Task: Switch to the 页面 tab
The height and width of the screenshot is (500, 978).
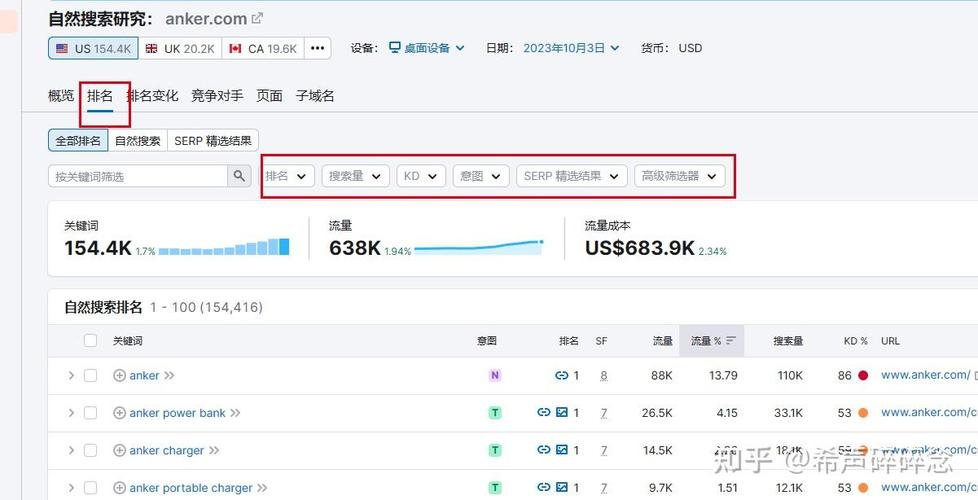Action: (269, 96)
